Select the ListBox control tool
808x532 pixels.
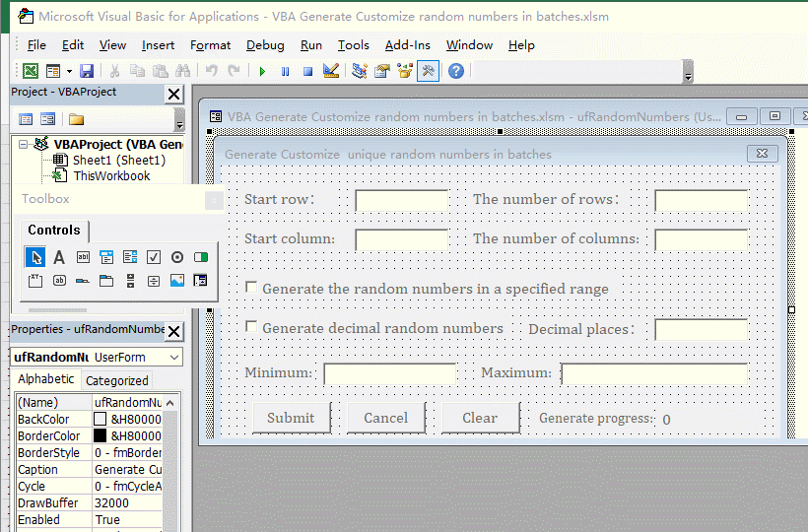pos(130,257)
